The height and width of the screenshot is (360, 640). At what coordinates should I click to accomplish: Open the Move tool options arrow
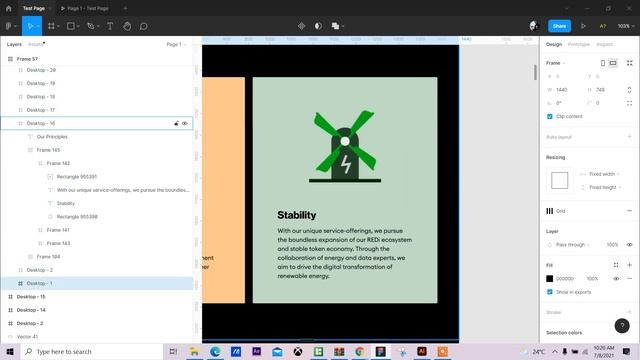(x=38, y=26)
